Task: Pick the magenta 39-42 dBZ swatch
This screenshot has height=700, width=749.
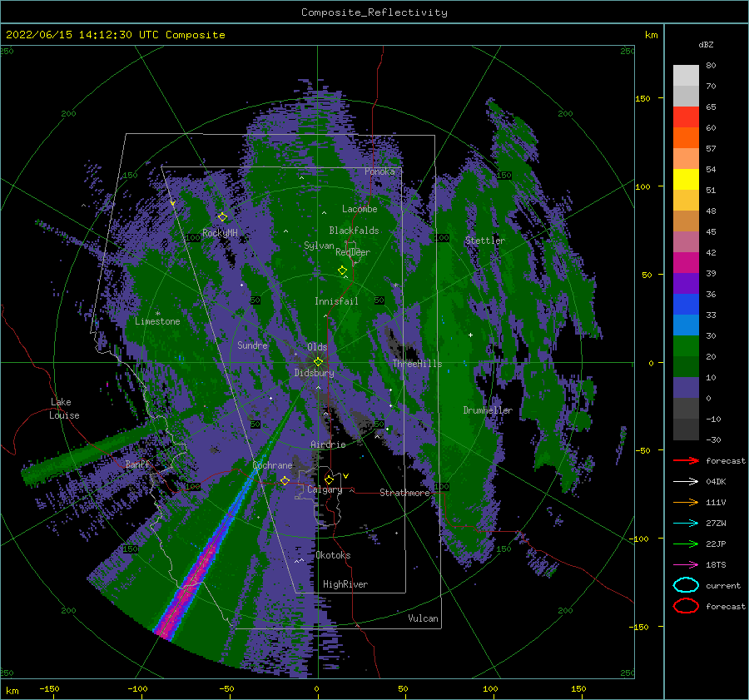Action: click(x=686, y=263)
